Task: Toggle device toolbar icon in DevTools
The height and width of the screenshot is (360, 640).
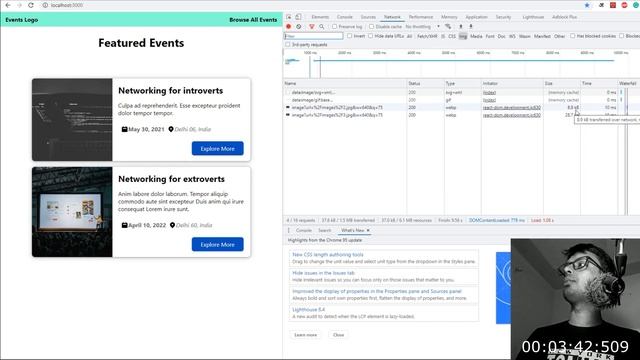Action: (x=298, y=17)
